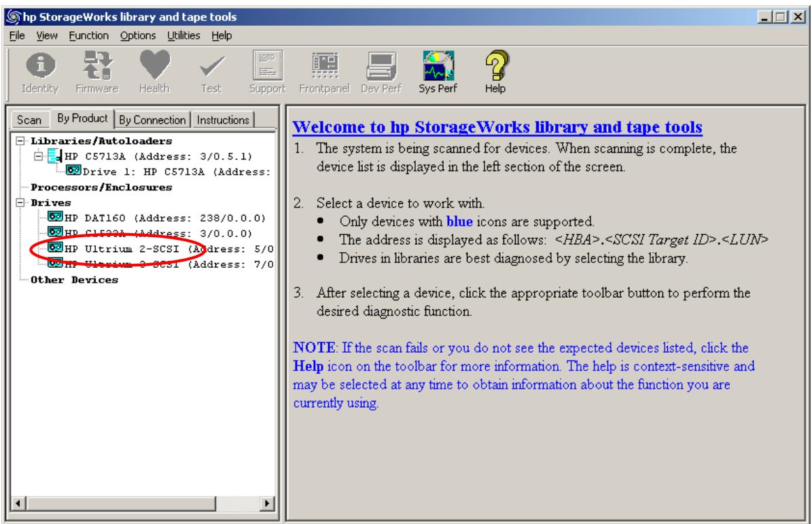The width and height of the screenshot is (812, 524).
Task: Select HP Ultrium 2-SCSI at address 5/0
Action: point(169,249)
